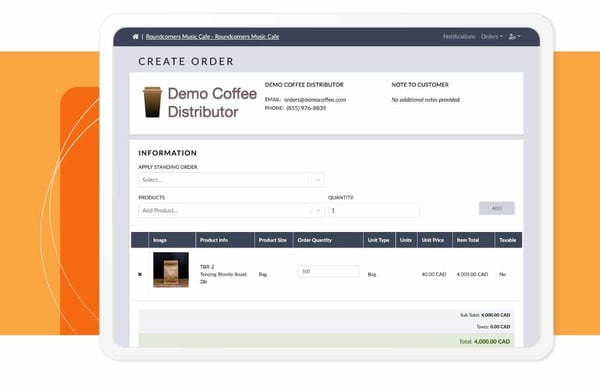
Task: Click the ADD button
Action: [497, 208]
